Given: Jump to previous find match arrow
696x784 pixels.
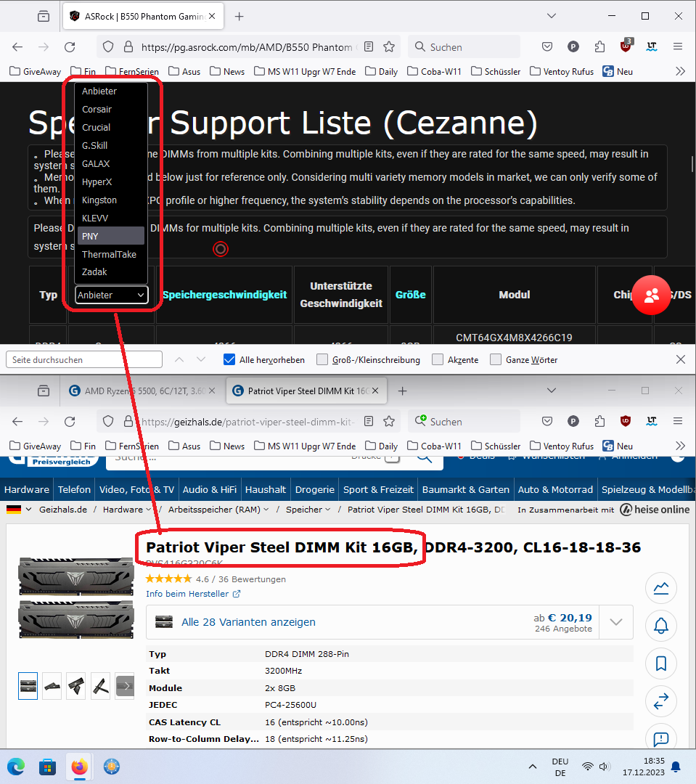Looking at the screenshot, I should click(179, 359).
